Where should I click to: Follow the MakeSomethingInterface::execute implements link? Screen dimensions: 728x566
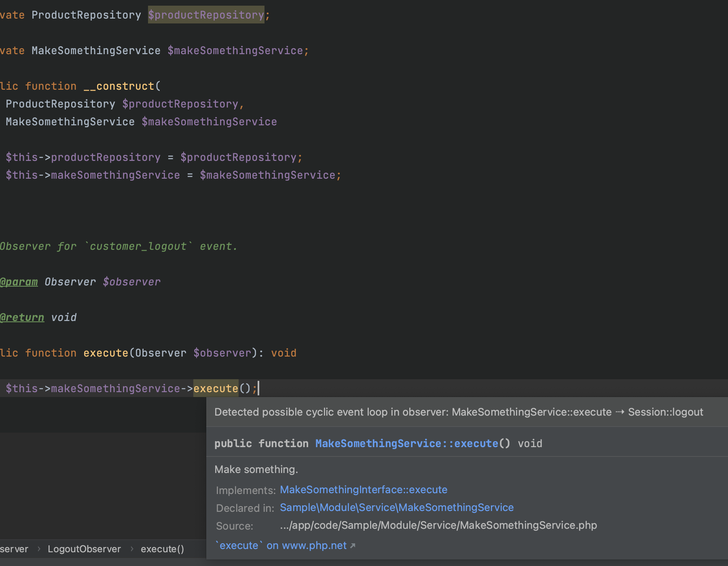[364, 490]
